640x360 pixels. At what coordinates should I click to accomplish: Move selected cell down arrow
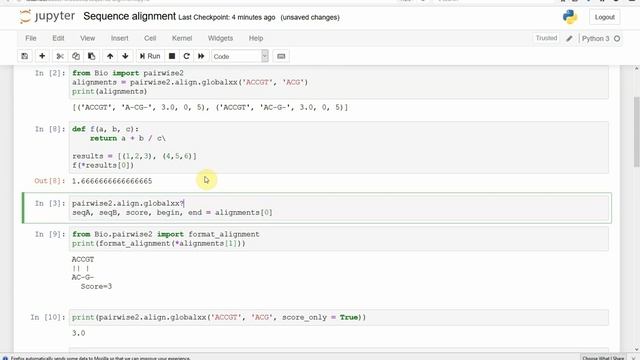pyautogui.click(x=125, y=56)
